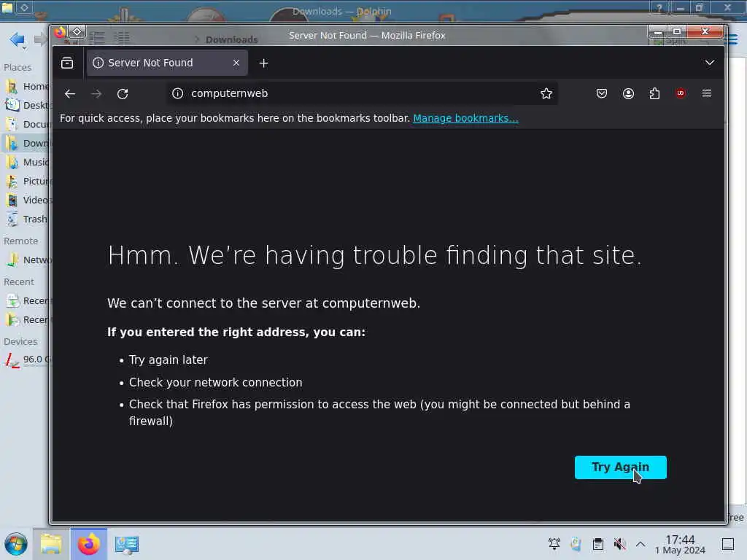Open the system settings taskbar icon
Screen dimensions: 747x560
point(126,544)
